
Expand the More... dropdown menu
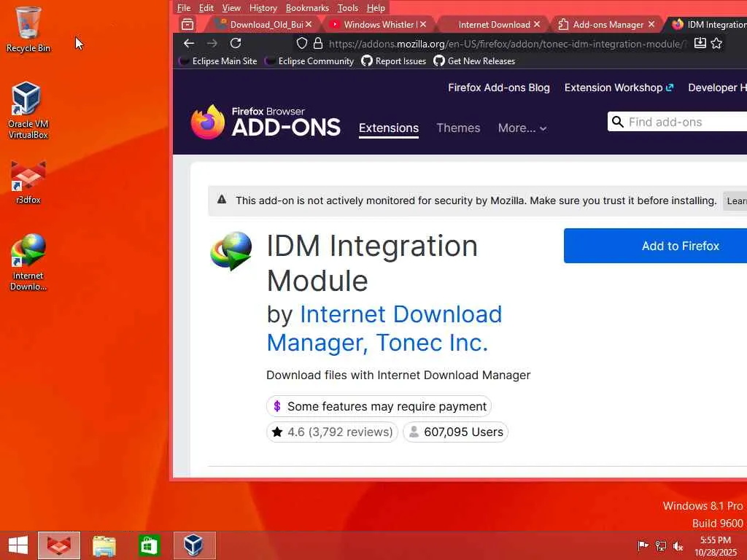pyautogui.click(x=522, y=128)
